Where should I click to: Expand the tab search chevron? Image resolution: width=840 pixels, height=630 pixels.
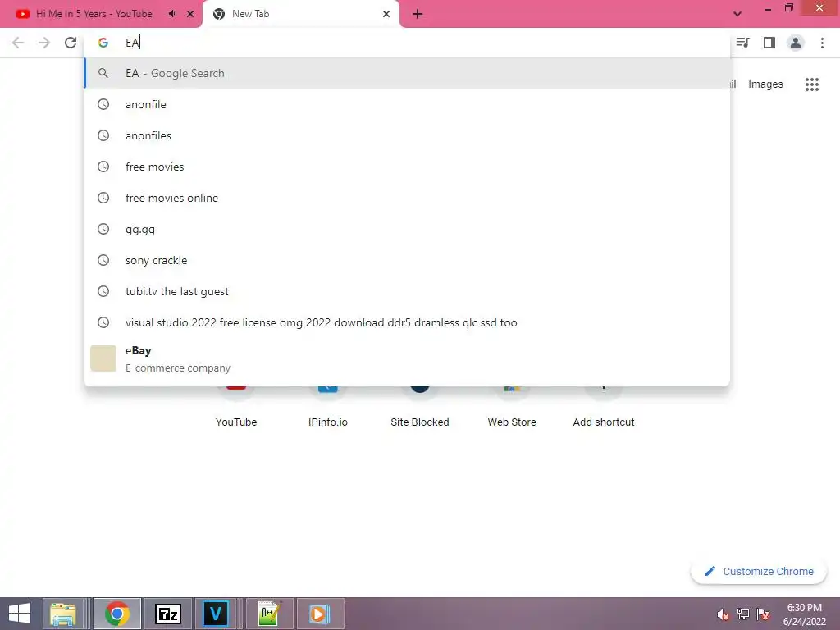[x=737, y=14]
